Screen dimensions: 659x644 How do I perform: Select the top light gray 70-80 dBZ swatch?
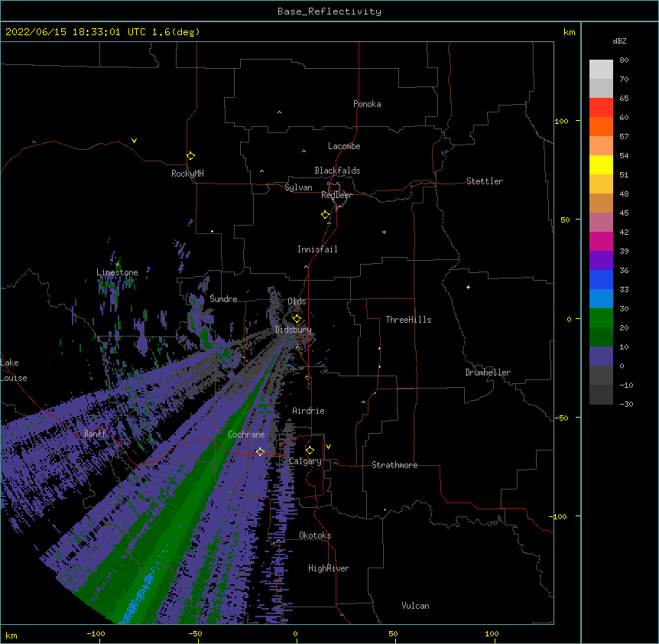601,70
